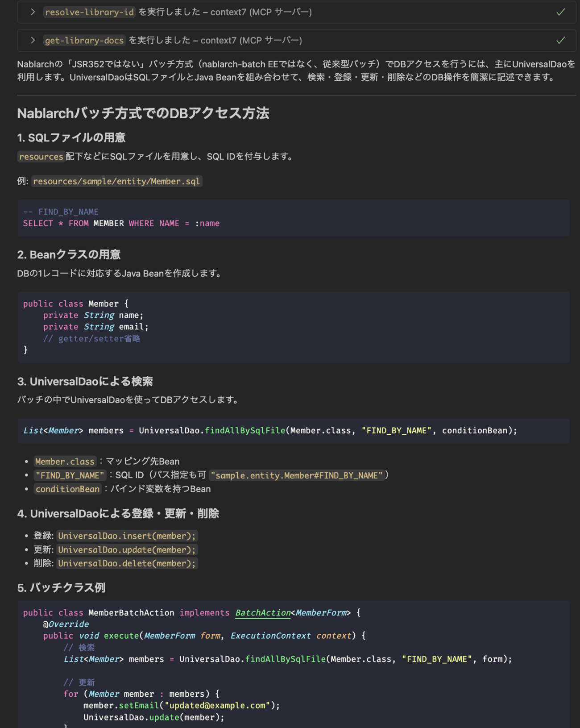Click the heading 5. バッチクラス例
Screen dimensions: 580x728
tap(61, 587)
